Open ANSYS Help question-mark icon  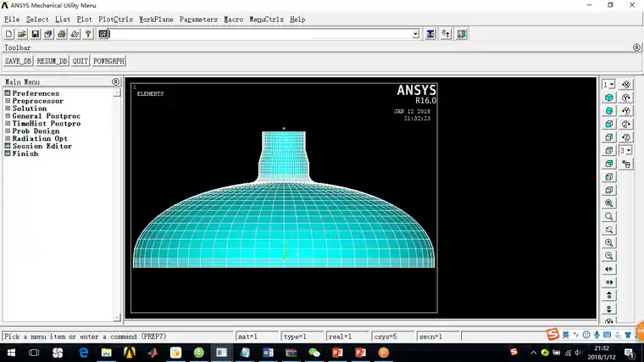click(88, 34)
